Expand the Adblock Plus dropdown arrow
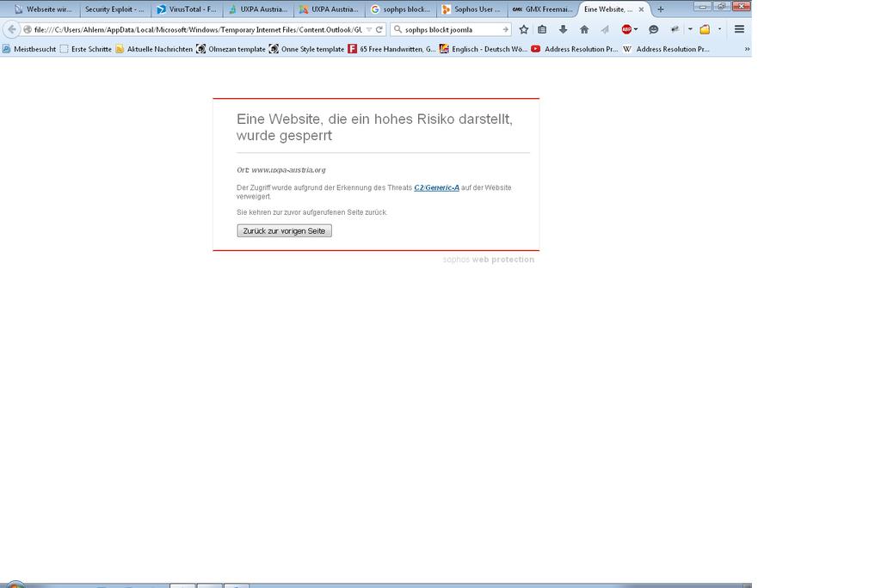The image size is (881, 588). click(x=636, y=29)
